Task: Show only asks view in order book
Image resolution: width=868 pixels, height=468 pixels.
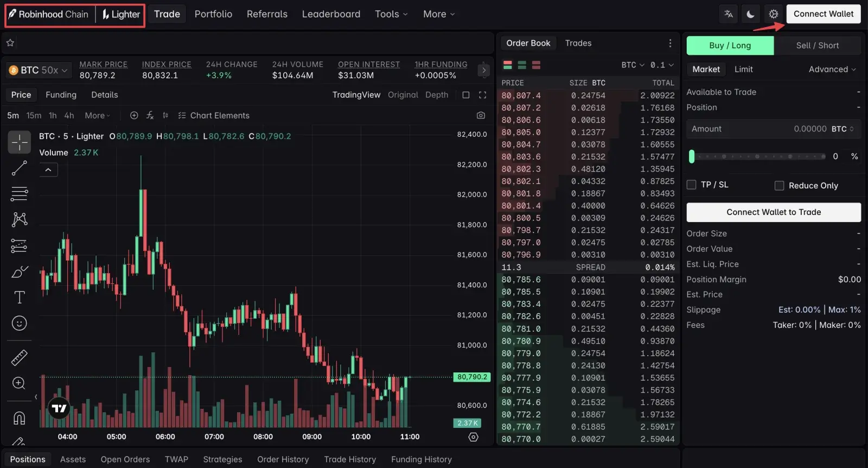Action: tap(536, 65)
